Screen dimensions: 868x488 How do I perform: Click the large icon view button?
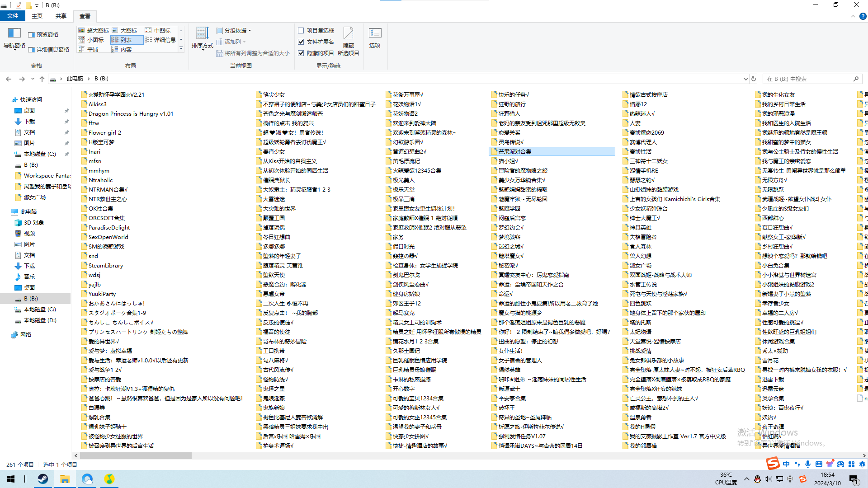click(x=126, y=30)
